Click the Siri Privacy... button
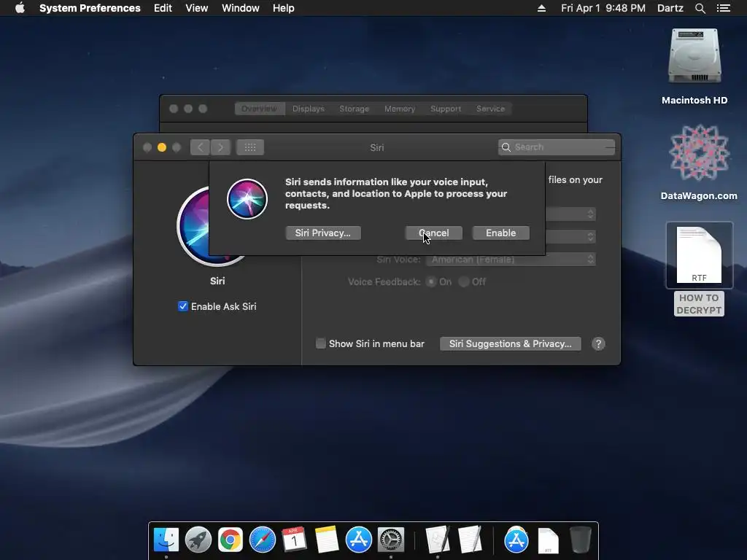Viewport: 747px width, 560px height. pyautogui.click(x=323, y=233)
